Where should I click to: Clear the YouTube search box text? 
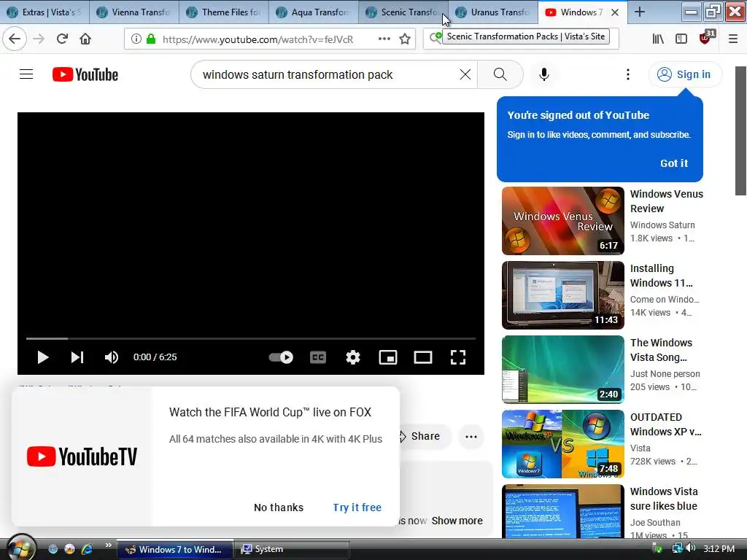pos(465,74)
